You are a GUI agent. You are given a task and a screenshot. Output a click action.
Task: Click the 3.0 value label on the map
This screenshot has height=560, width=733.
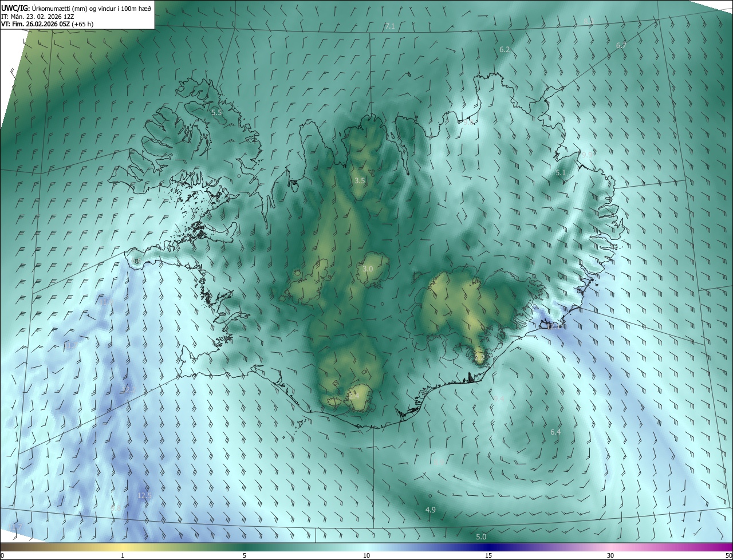click(x=368, y=269)
